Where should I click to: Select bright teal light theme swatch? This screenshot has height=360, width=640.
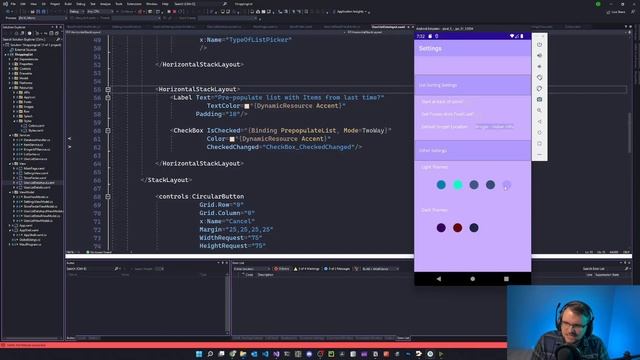[458, 185]
